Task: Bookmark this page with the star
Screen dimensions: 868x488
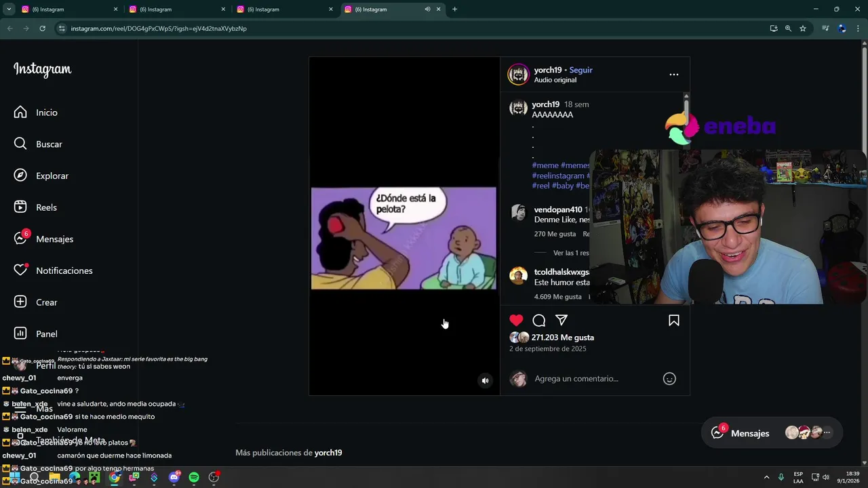Action: [803, 28]
